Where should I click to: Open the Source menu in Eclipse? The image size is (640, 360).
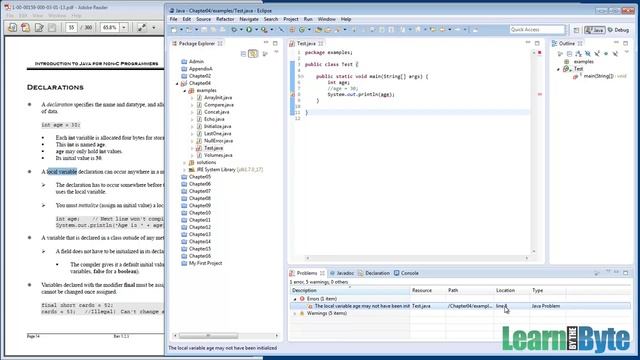click(203, 19)
